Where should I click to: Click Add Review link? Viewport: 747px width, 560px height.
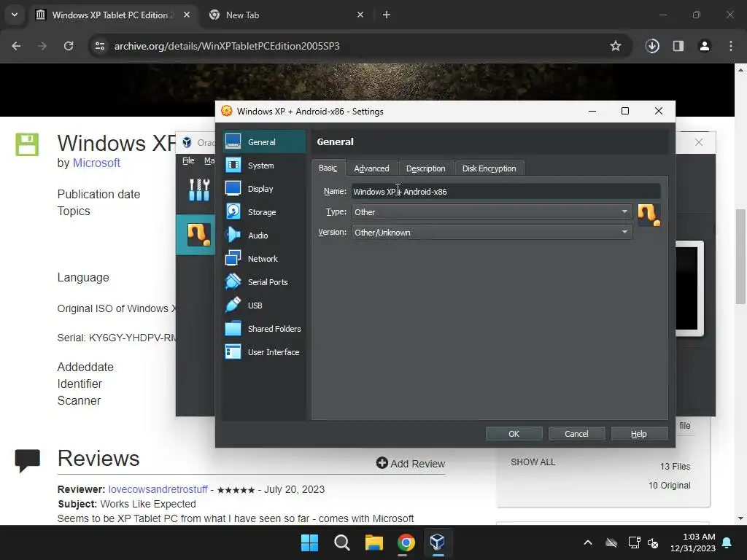(411, 463)
